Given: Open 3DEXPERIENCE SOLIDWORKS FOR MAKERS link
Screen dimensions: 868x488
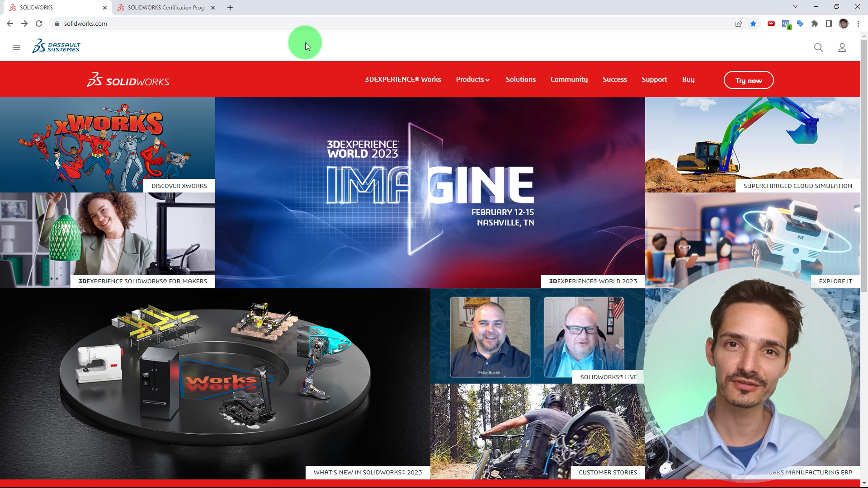Looking at the screenshot, I should point(142,281).
